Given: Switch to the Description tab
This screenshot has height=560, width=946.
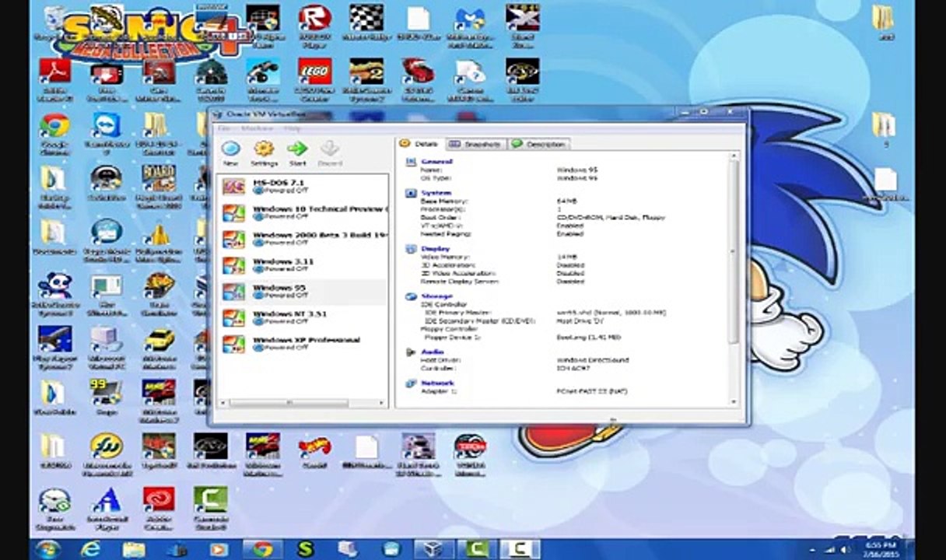Looking at the screenshot, I should coord(539,144).
